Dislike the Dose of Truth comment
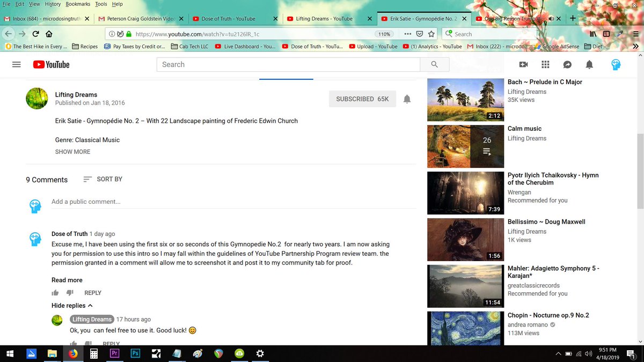This screenshot has height=362, width=644. (70, 293)
